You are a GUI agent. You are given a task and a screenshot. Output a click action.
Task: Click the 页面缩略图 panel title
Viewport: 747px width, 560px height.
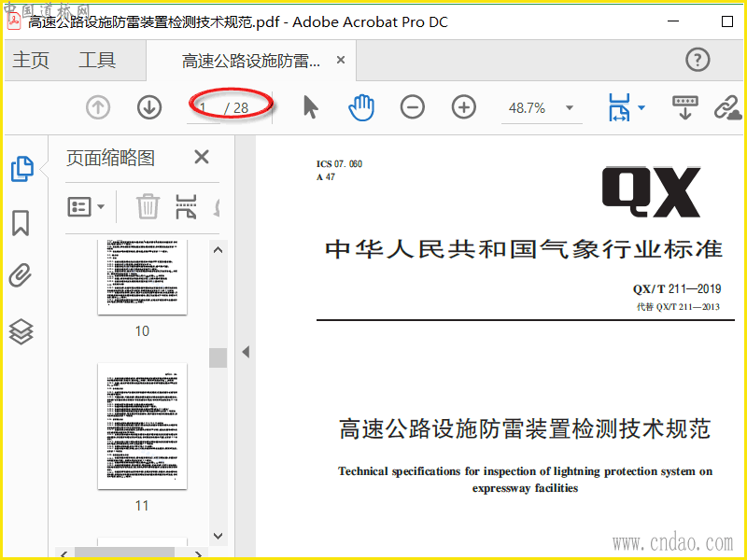110,158
